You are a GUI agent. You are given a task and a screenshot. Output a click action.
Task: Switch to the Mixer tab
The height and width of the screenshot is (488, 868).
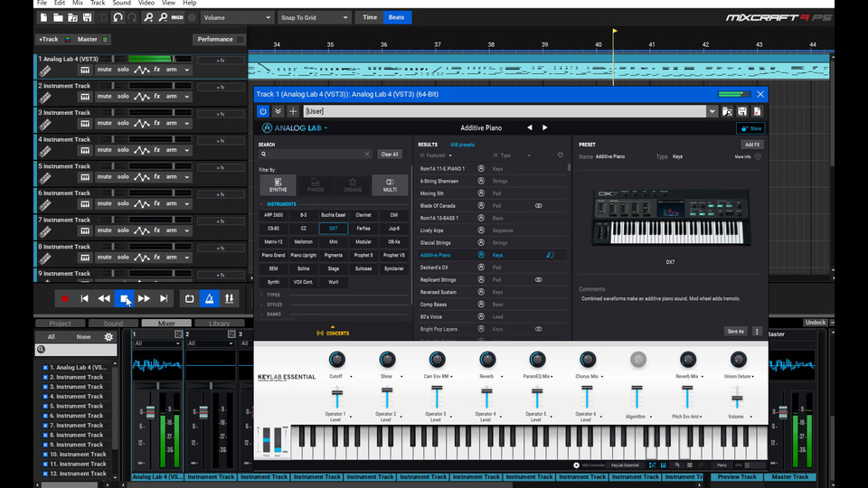(x=166, y=324)
